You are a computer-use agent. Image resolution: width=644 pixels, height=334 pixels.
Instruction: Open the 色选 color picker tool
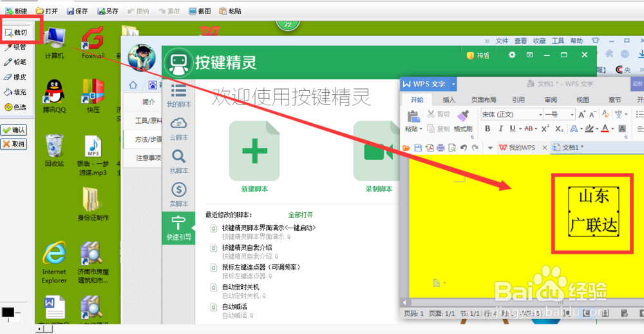coord(15,107)
